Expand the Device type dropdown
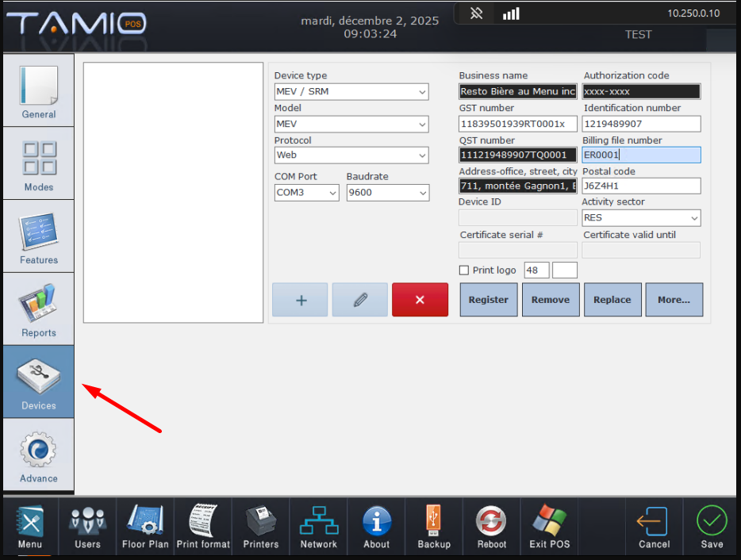 point(351,92)
